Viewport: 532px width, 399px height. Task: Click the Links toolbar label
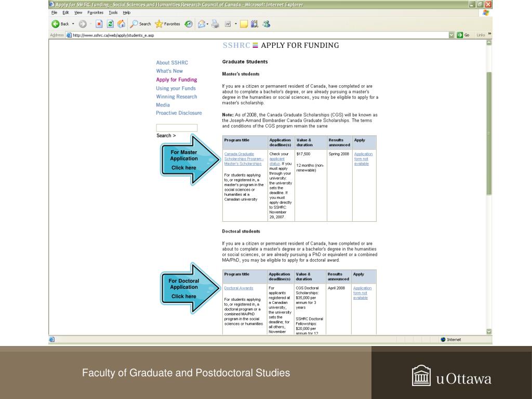tap(481, 35)
